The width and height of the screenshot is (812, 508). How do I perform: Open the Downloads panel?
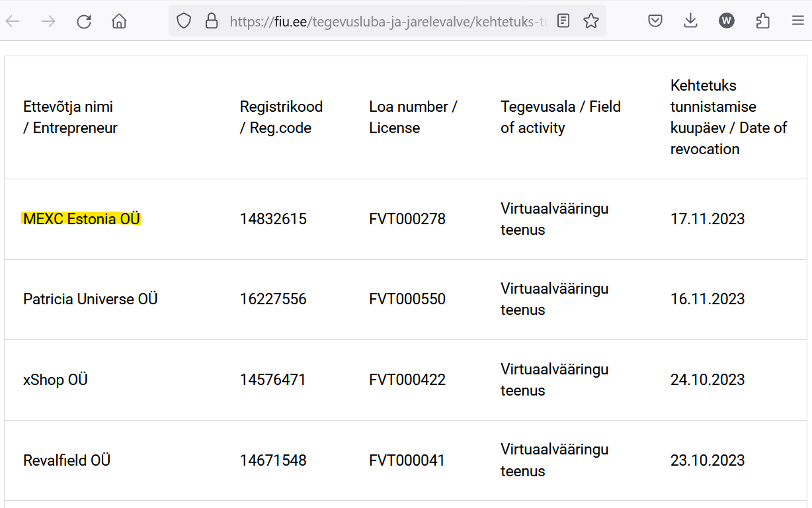[x=690, y=21]
